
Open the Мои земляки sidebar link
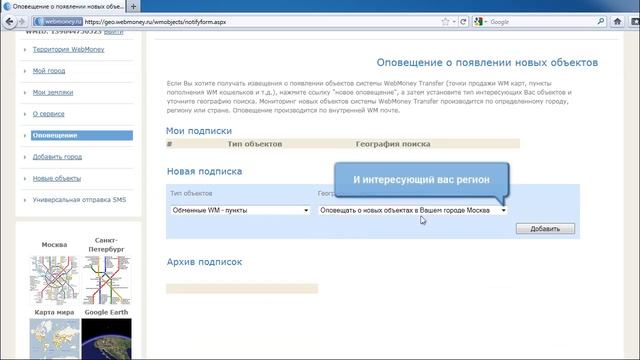53,92
